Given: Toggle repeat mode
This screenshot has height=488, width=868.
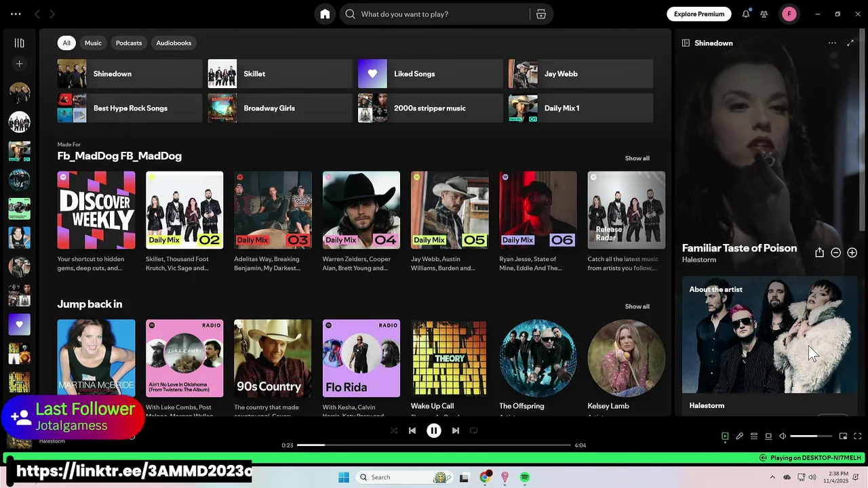Looking at the screenshot, I should tap(474, 430).
